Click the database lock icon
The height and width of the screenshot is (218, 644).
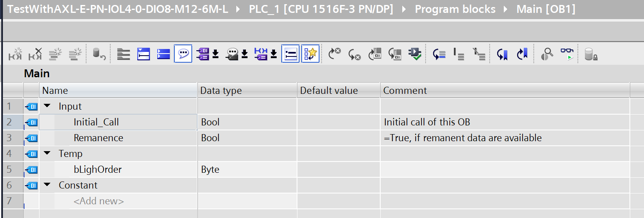point(590,54)
